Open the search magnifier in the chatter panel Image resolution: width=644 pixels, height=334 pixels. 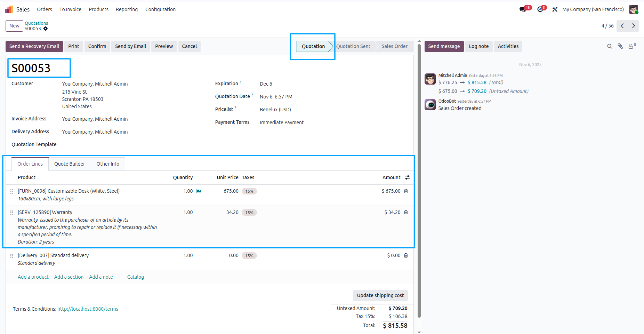(x=610, y=46)
